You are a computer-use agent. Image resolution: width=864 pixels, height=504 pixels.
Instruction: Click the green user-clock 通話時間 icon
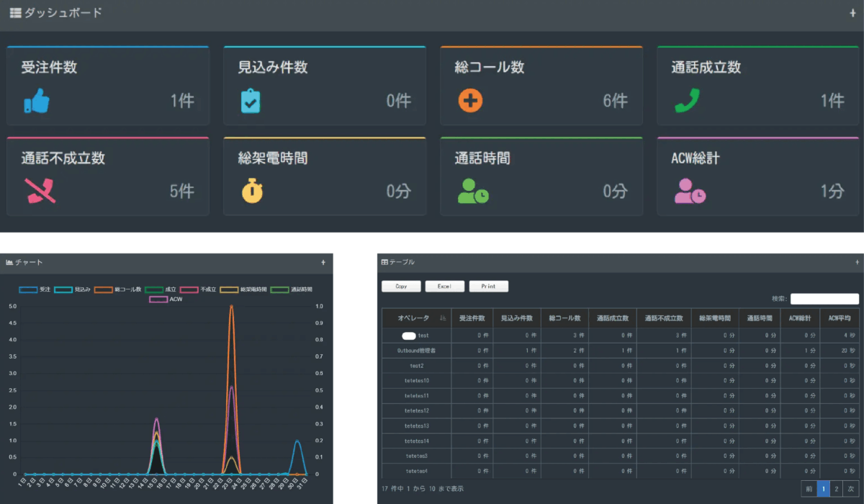pos(473,191)
